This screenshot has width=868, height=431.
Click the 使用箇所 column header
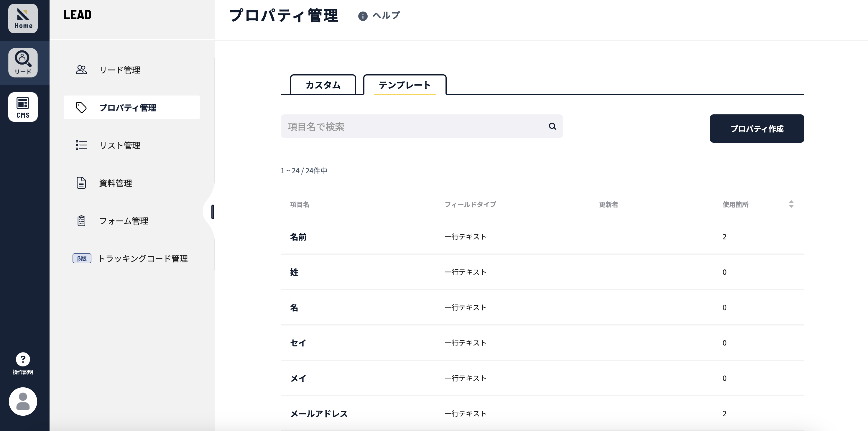point(735,204)
